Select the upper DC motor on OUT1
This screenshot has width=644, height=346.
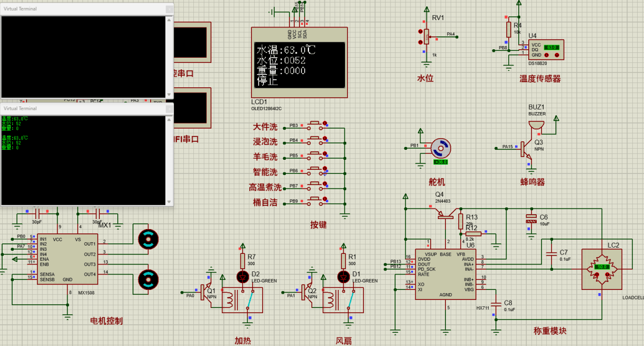coord(148,239)
